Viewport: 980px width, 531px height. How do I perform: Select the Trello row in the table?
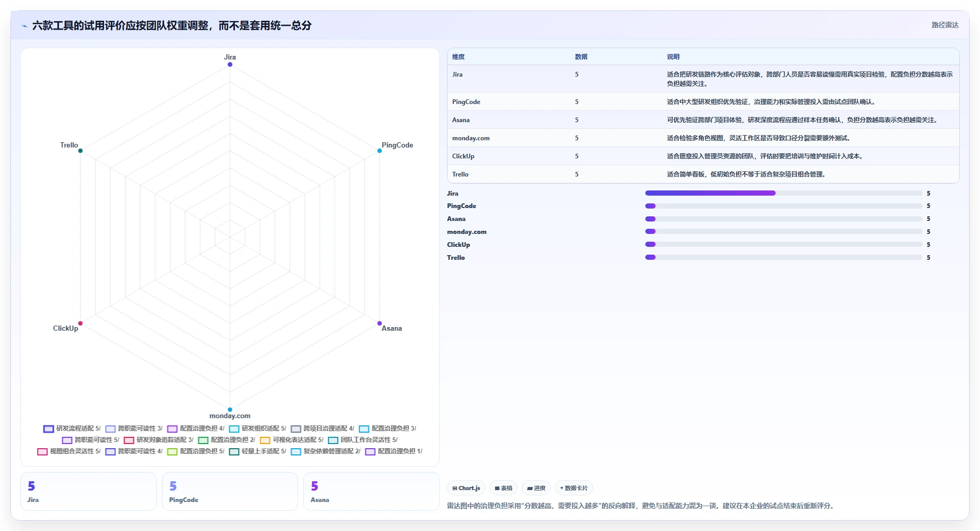tap(703, 174)
